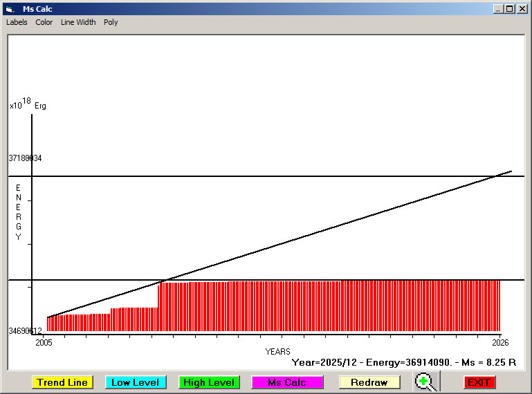Screen dimensions: 532x394
Task: Maximize the Ms Calc window
Action: 509,9
